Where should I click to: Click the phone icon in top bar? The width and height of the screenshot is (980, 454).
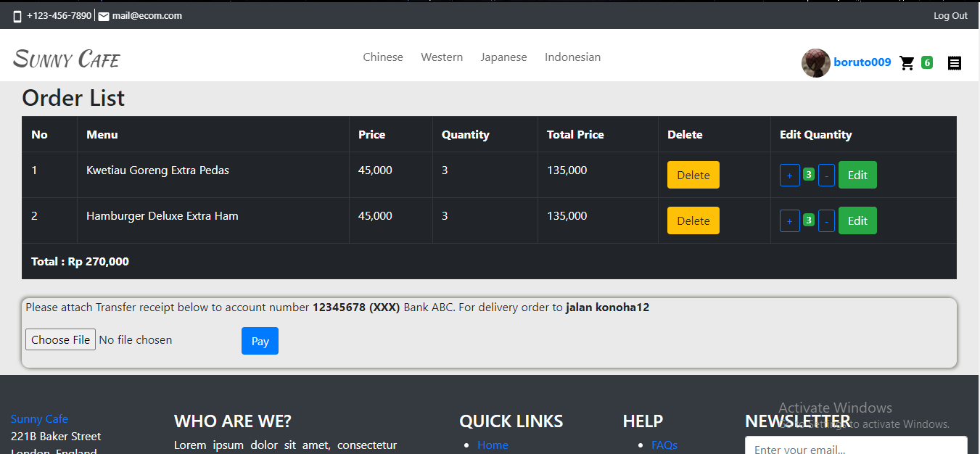[17, 16]
